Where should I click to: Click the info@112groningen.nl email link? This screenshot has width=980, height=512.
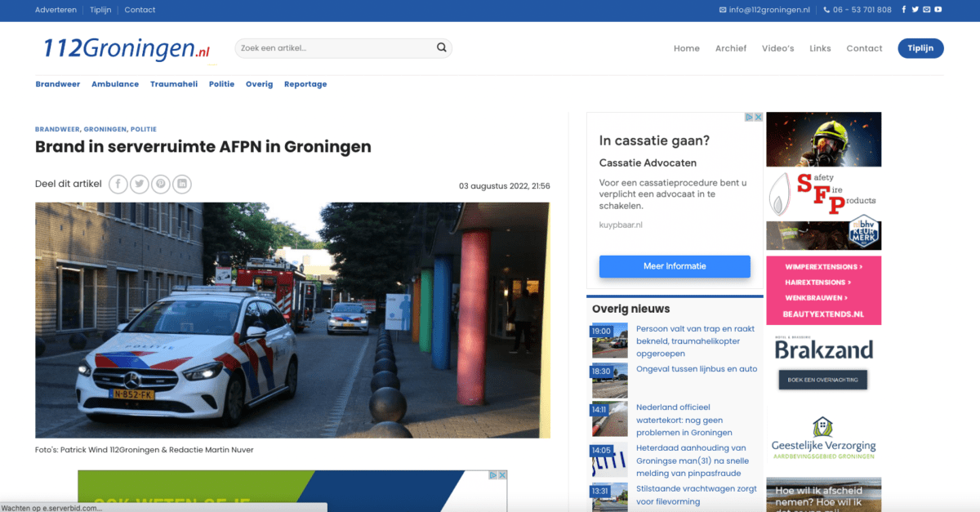764,10
